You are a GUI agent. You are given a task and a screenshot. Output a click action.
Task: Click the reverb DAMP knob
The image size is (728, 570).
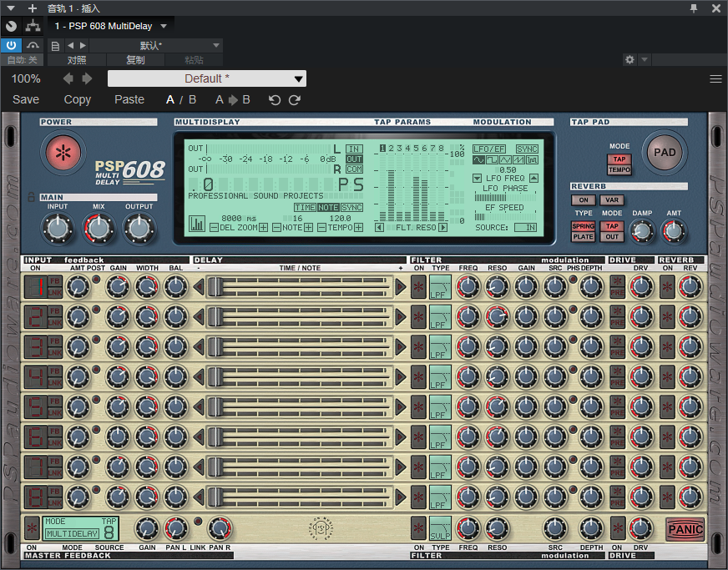pyautogui.click(x=642, y=230)
